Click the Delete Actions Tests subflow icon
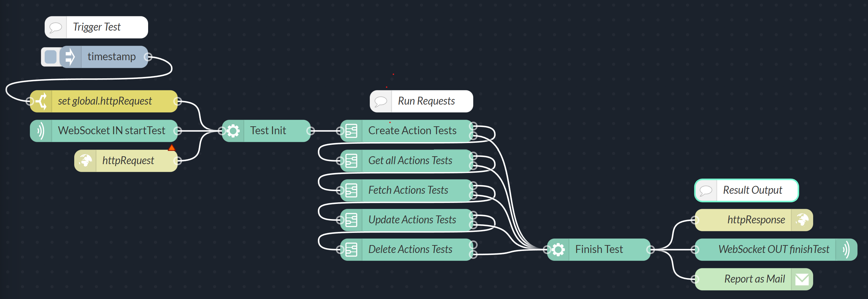The height and width of the screenshot is (299, 868). 351,250
